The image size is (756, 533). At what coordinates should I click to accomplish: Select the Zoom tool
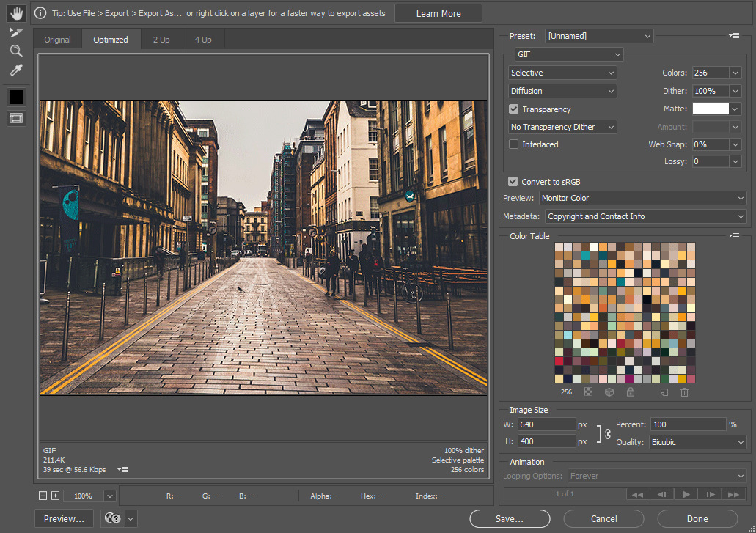coord(16,51)
